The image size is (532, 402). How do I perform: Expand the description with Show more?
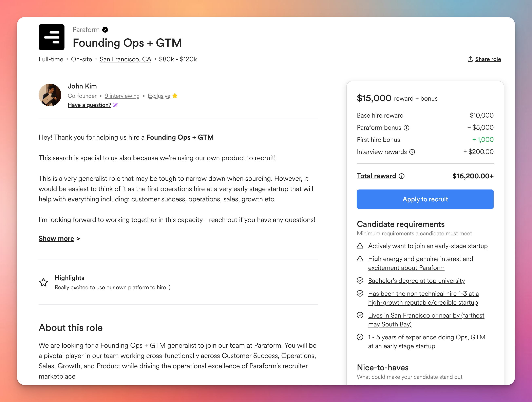coord(56,239)
